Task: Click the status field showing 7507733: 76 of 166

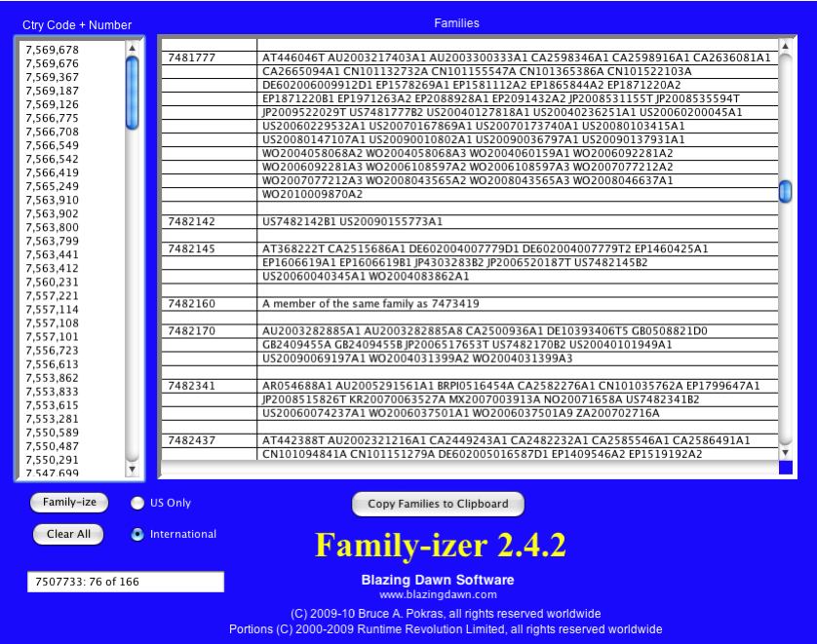Action: point(126,582)
